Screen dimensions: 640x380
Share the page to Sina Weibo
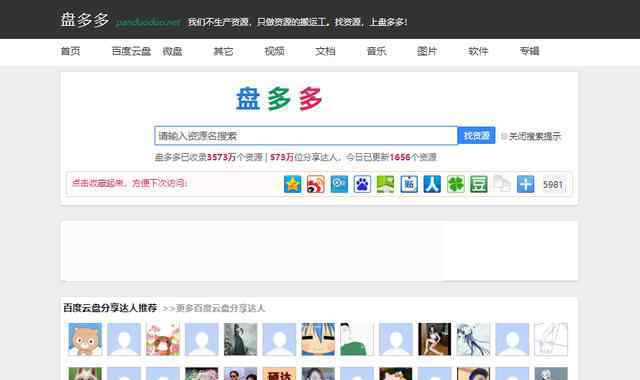pos(316,184)
